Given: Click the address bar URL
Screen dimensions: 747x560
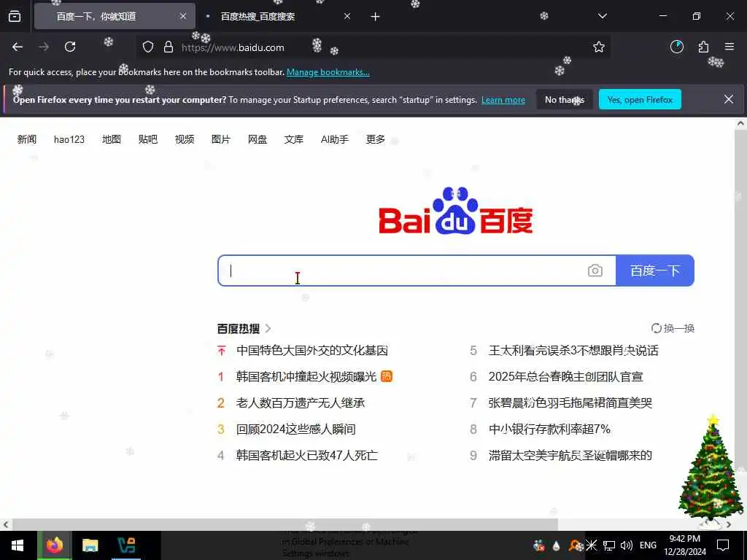Looking at the screenshot, I should (x=233, y=47).
